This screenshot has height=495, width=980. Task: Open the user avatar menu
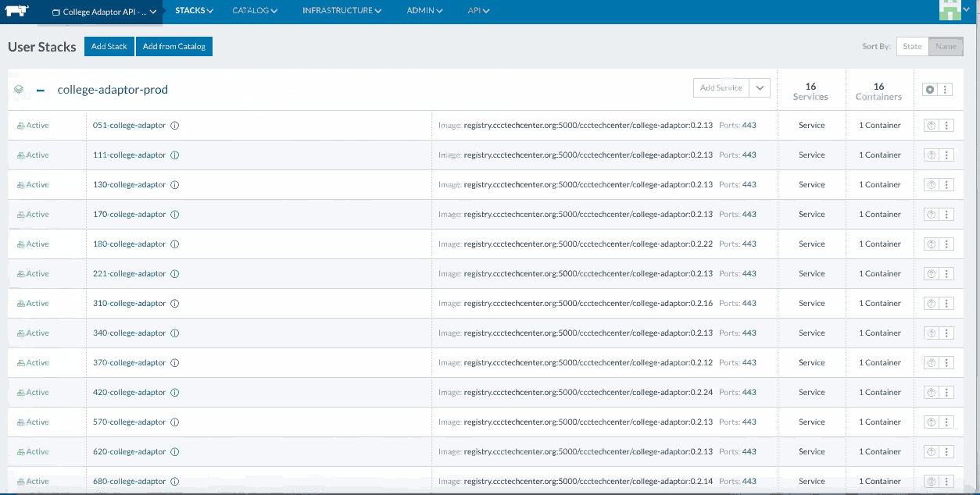[x=954, y=10]
